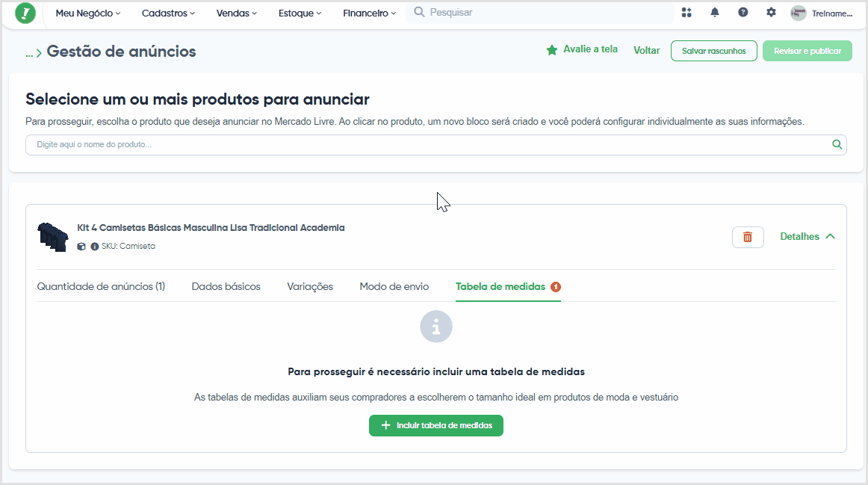Screen dimensions: 868x485
Task: Click the star icon beside Avalie a tela
Action: [x=552, y=50]
